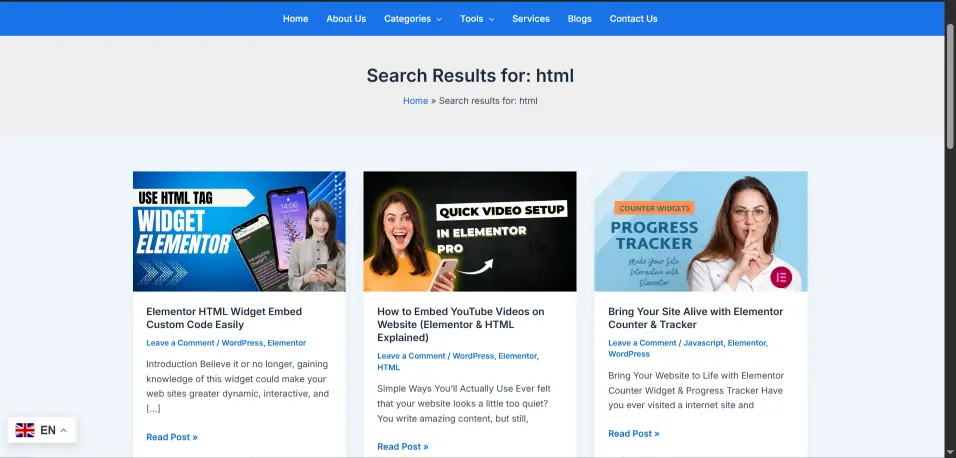Viewport: 956px width, 458px height.
Task: Click Elementor category under HTML Widget post
Action: click(287, 343)
